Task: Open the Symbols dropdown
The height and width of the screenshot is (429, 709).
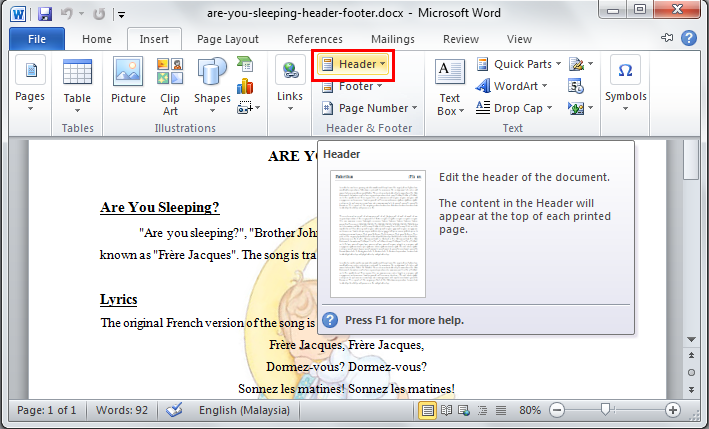Action: pyautogui.click(x=625, y=85)
